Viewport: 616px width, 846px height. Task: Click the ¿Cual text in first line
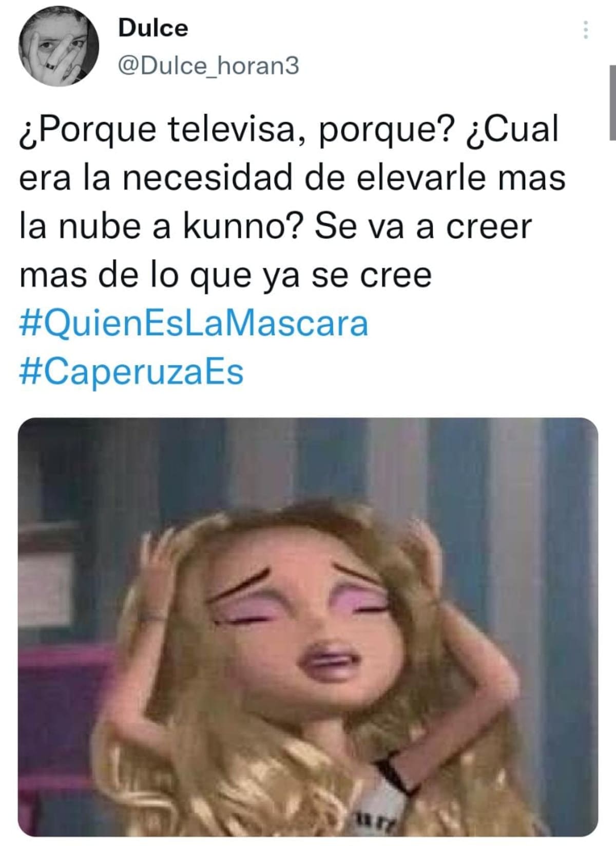pos(512,129)
